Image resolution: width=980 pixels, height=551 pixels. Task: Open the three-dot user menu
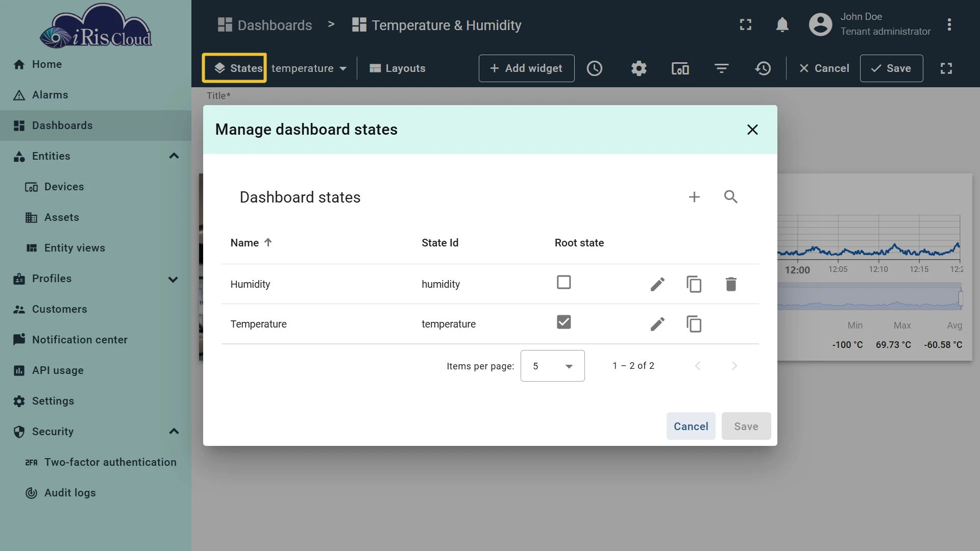click(x=949, y=24)
